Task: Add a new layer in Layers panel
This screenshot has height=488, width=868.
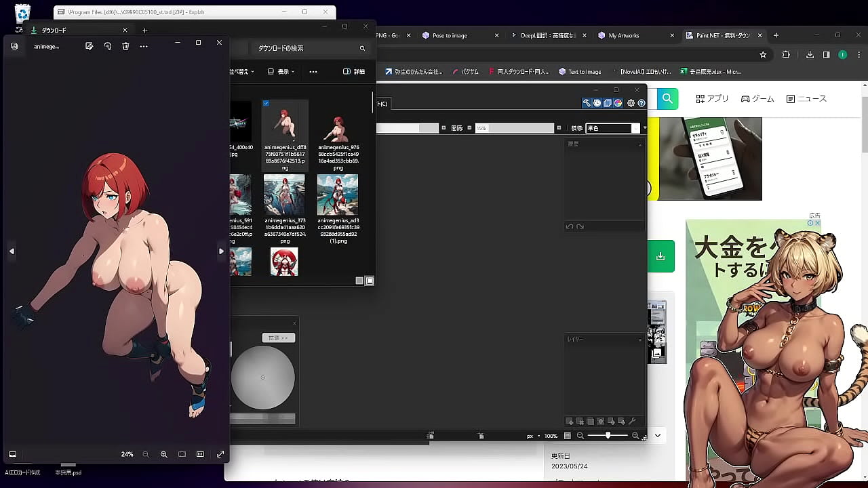Action: point(570,422)
